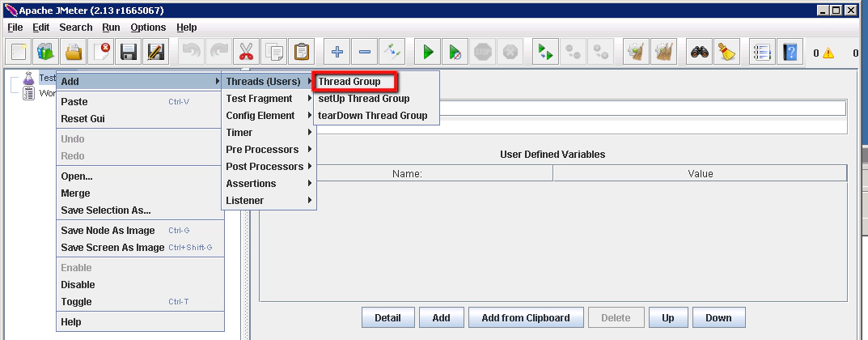Open Search with binoculars icon
This screenshot has height=340, width=868.
click(700, 52)
